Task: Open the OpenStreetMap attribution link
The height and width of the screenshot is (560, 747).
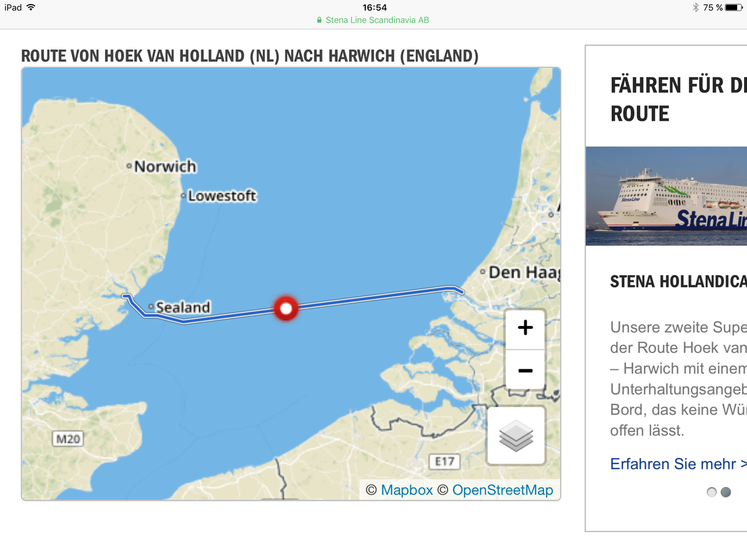Action: [502, 490]
